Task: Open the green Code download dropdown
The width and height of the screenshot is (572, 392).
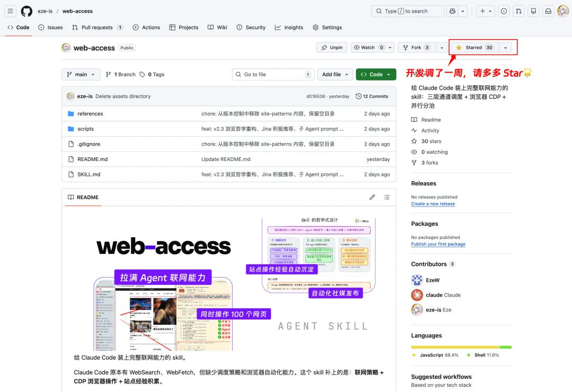Action: pos(376,74)
